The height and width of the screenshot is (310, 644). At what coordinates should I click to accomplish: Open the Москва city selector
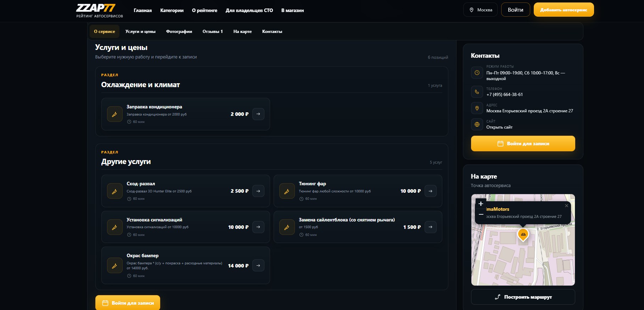[481, 10]
